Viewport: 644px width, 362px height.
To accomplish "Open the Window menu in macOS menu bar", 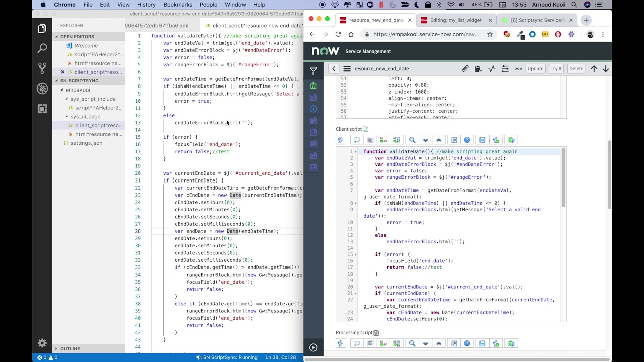I will (235, 5).
